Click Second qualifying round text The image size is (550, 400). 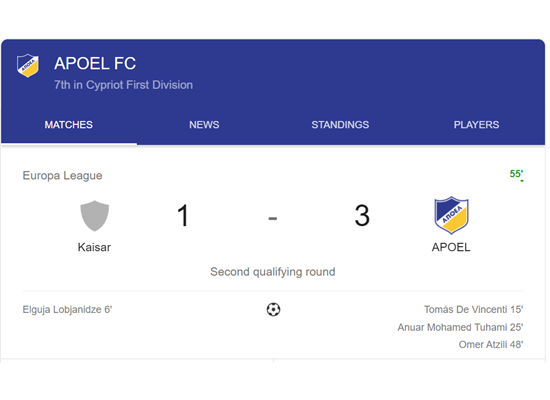(x=273, y=272)
